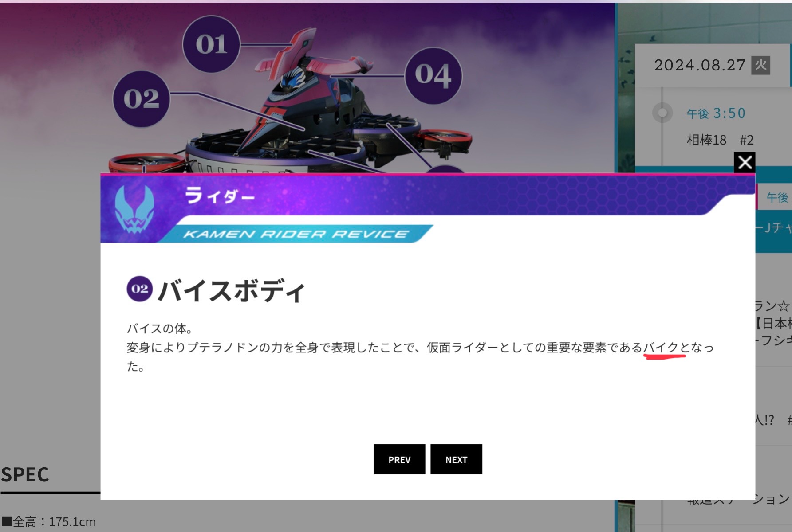
Task: Select the 午後 3:50 schedule time
Action: [x=716, y=113]
